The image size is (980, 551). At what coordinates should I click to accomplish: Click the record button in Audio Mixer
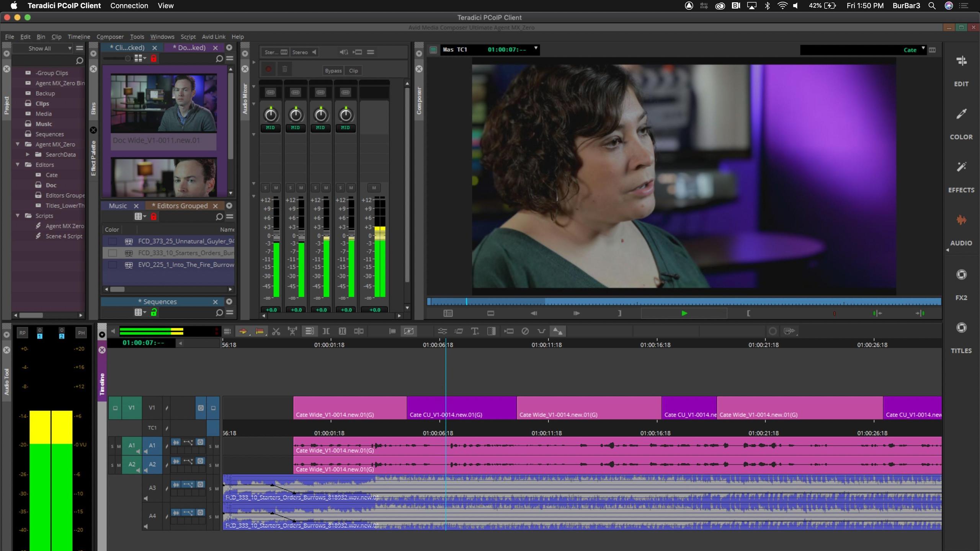point(268,69)
